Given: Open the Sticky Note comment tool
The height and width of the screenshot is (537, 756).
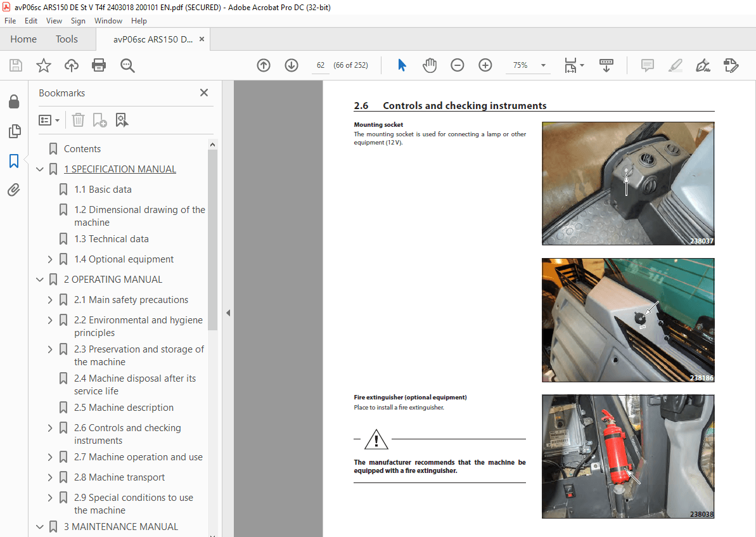Looking at the screenshot, I should point(647,65).
